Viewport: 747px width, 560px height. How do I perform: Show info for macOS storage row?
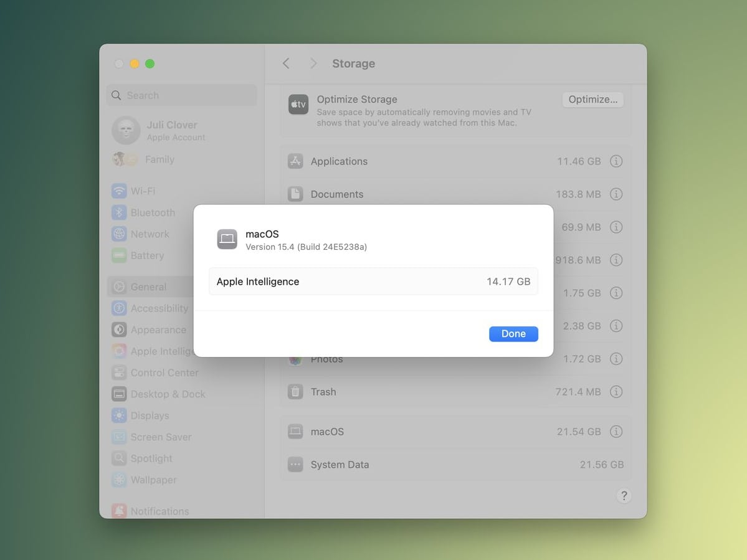[616, 432]
